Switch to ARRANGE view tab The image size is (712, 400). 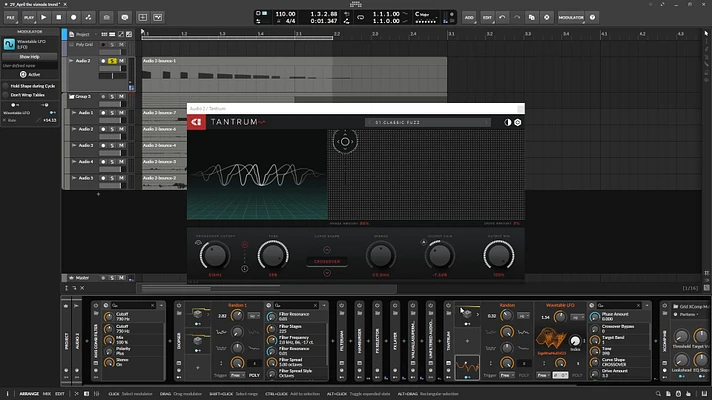29,394
